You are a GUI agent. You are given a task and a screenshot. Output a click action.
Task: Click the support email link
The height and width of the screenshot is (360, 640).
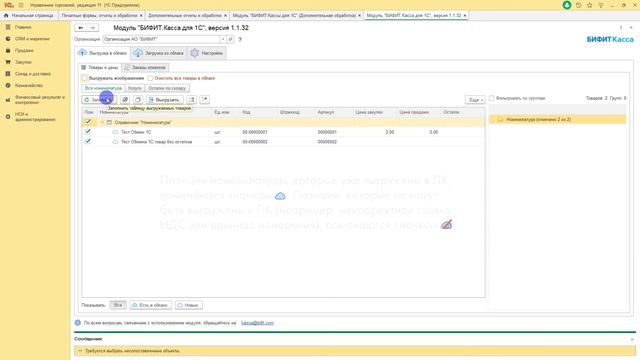(257, 323)
